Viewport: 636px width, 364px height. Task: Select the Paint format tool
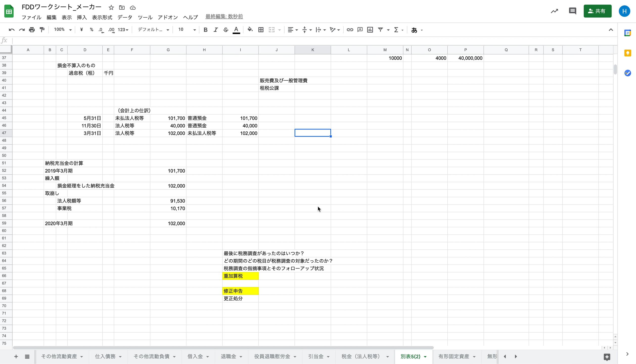point(42,30)
